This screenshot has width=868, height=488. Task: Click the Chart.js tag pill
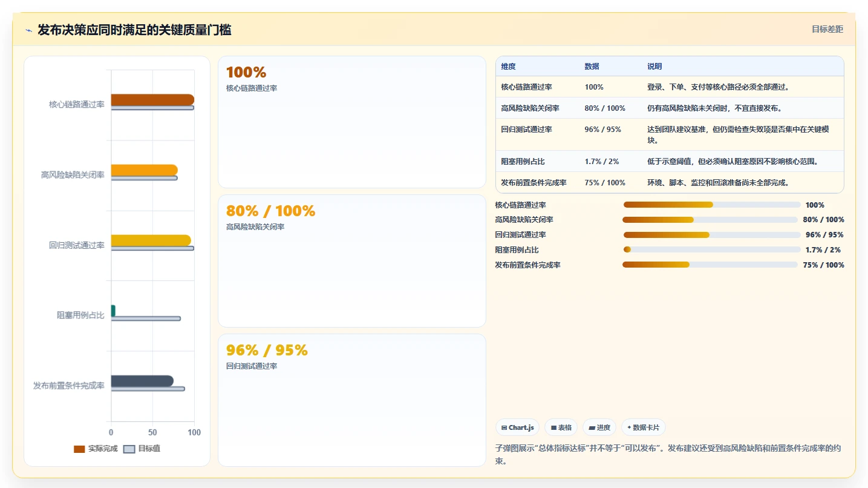[x=517, y=427]
